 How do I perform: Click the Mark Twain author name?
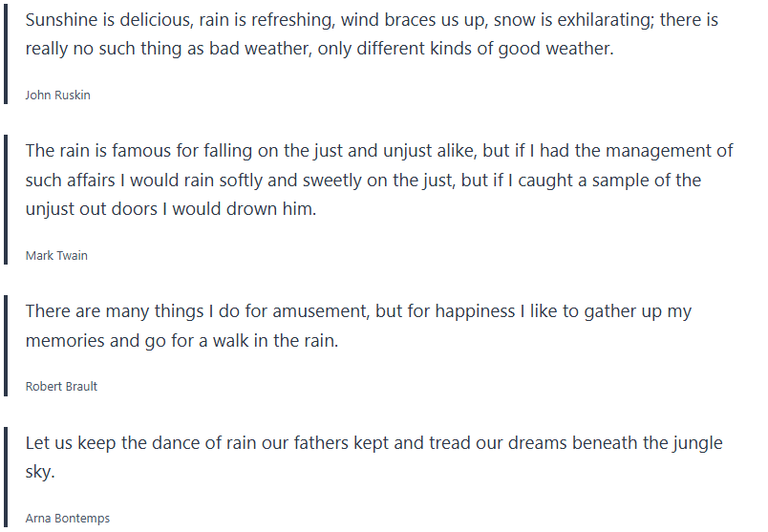(56, 256)
